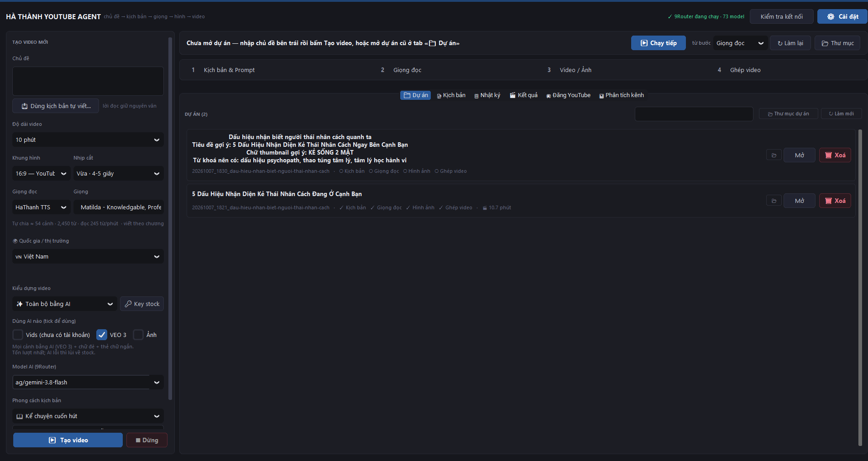Uncheck the VEO 3 checkbox
The width and height of the screenshot is (868, 461).
pos(102,335)
